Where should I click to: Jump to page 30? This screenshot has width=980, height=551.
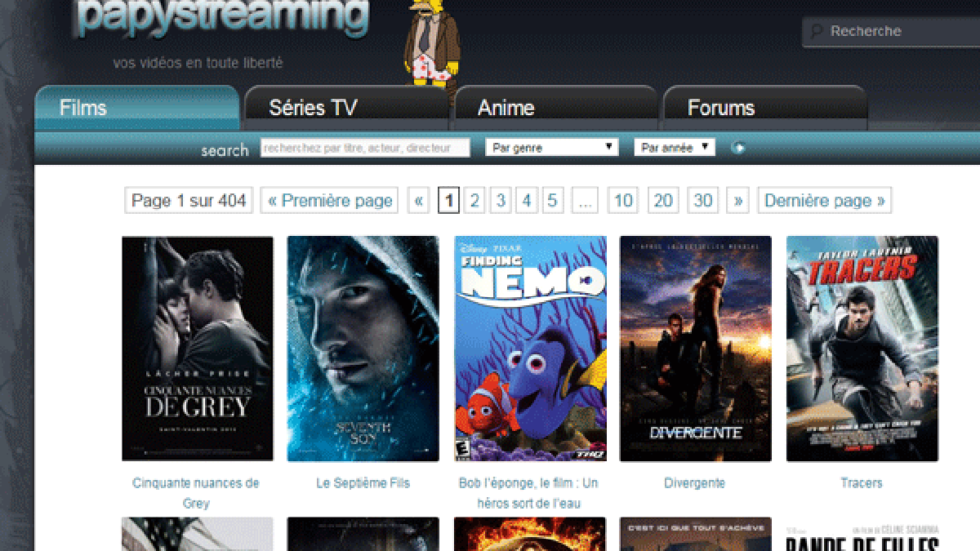703,200
